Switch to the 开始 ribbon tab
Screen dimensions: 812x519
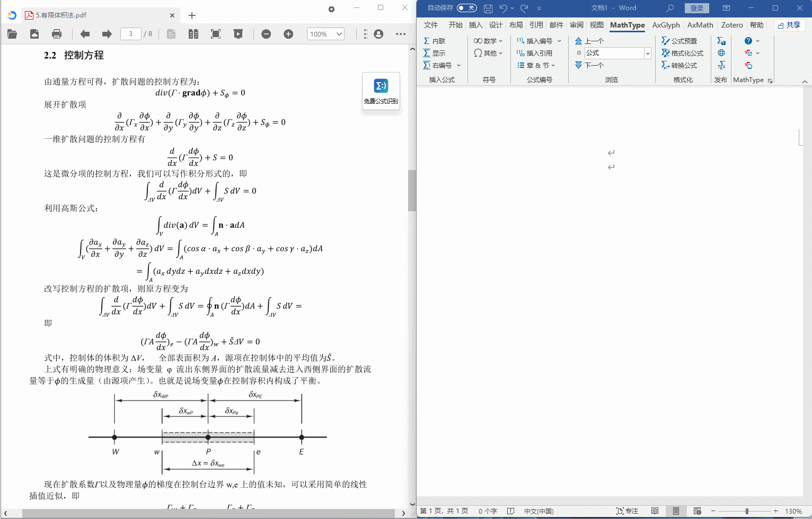(455, 25)
